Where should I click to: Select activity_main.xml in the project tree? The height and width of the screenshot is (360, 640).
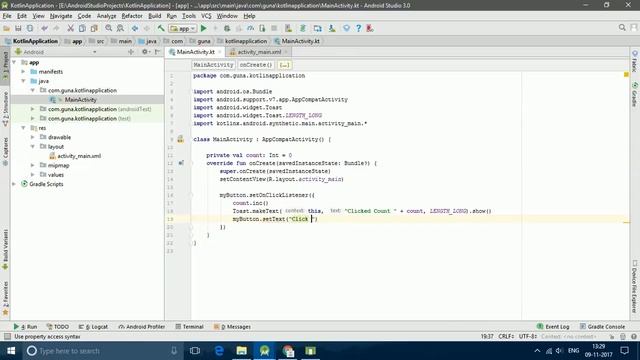click(x=79, y=156)
